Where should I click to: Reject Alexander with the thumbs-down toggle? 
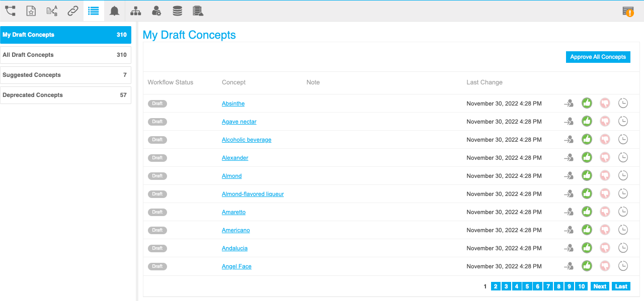click(x=605, y=157)
